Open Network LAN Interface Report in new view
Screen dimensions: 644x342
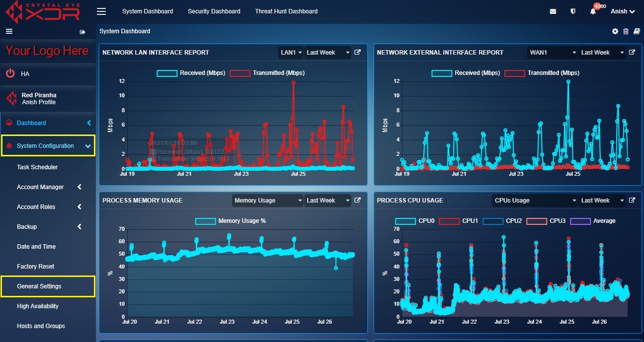point(357,52)
